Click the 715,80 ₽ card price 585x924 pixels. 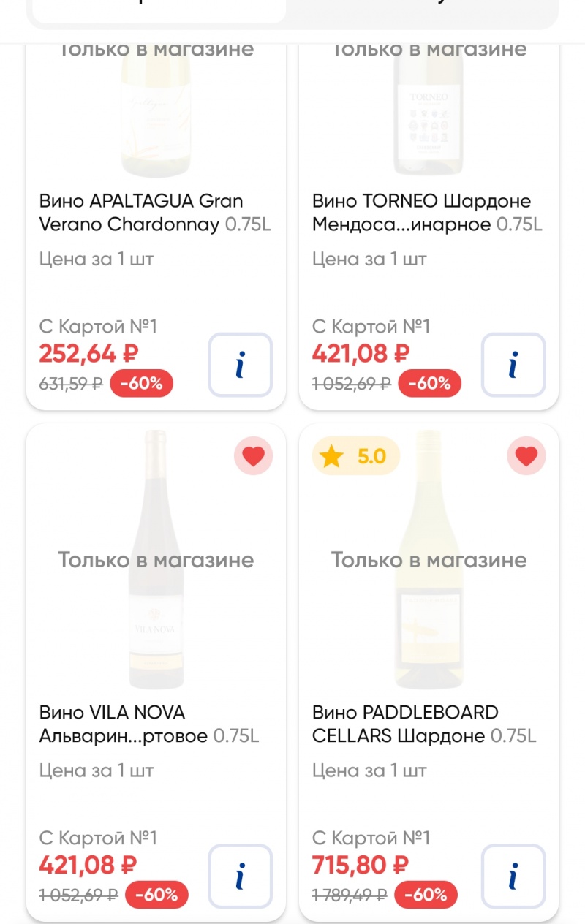tap(361, 866)
